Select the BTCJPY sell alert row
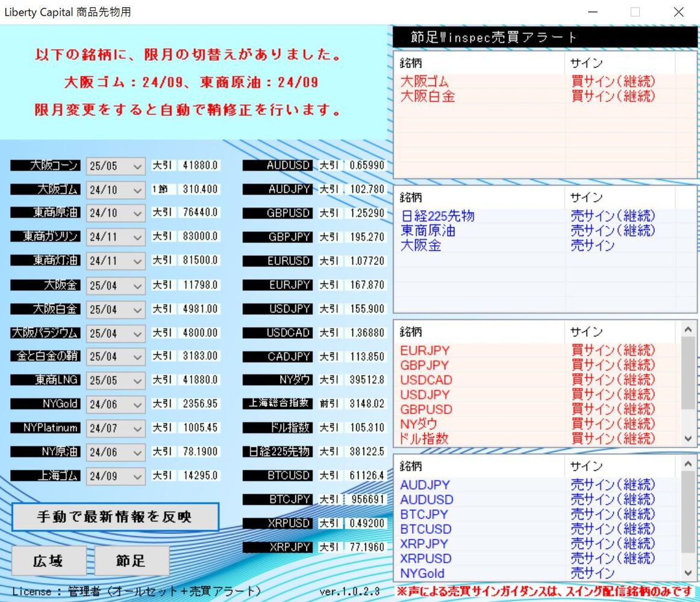700x602 pixels. [538, 514]
